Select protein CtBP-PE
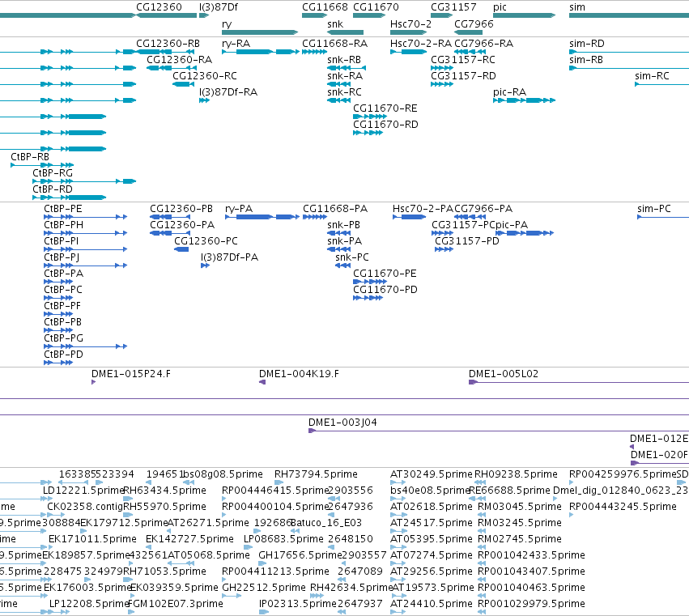Viewport: 689px width, 616px height. [63, 209]
